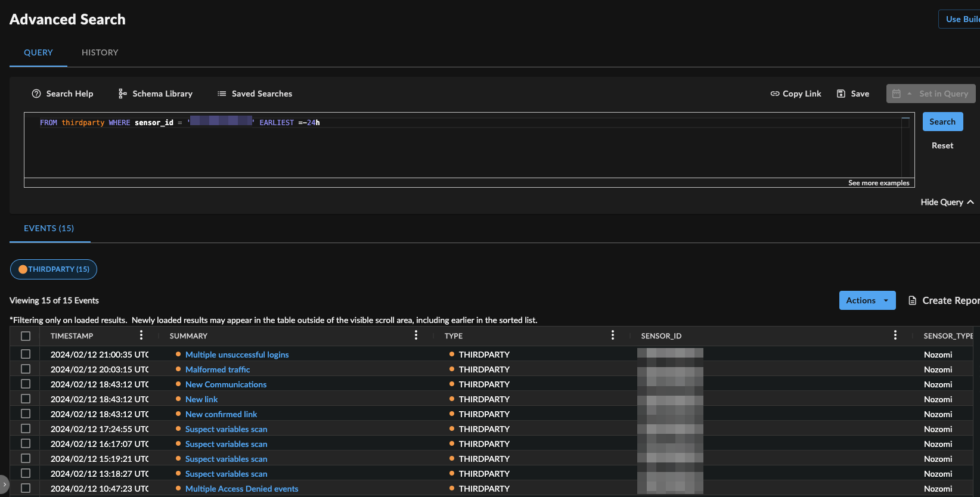
Task: Copy link to this search
Action: [796, 94]
